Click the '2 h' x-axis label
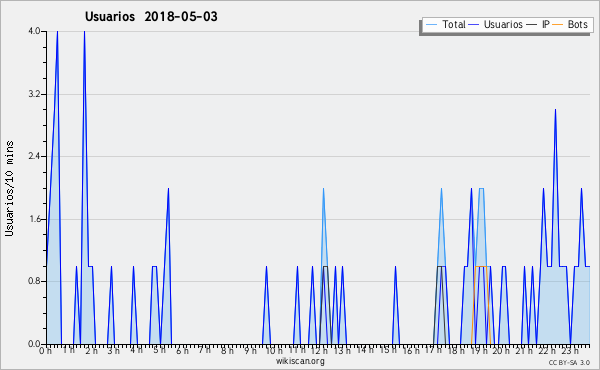The width and height of the screenshot is (600, 370). tap(91, 351)
